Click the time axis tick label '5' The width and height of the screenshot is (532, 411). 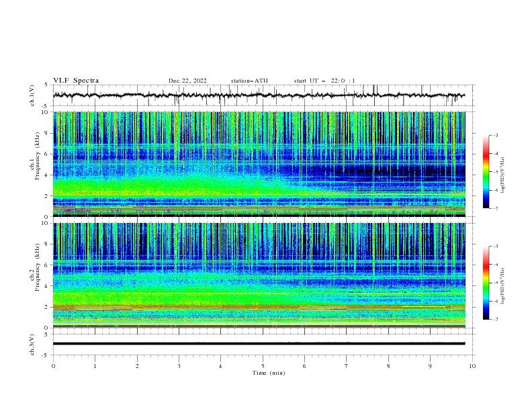click(x=263, y=366)
